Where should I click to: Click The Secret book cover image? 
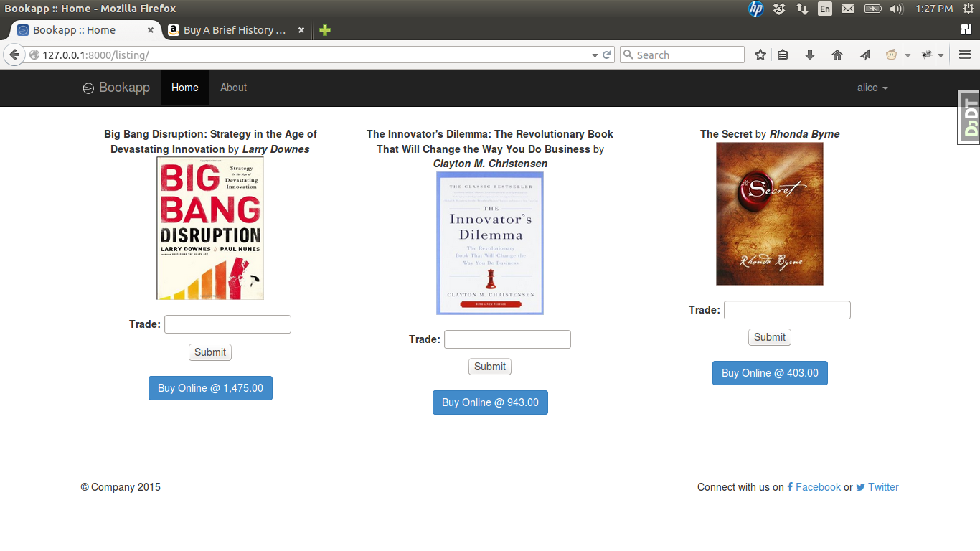tap(770, 214)
